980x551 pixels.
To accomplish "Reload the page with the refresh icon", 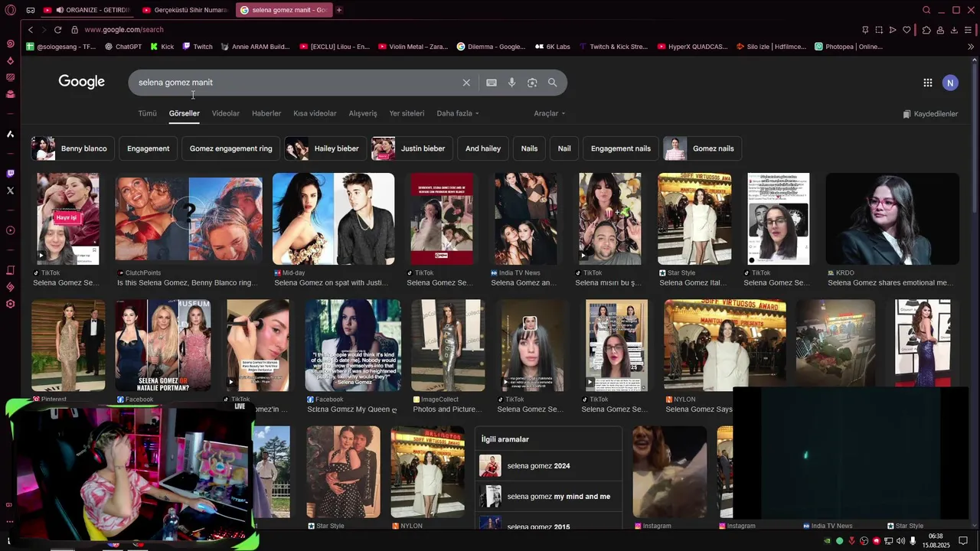I will [57, 30].
